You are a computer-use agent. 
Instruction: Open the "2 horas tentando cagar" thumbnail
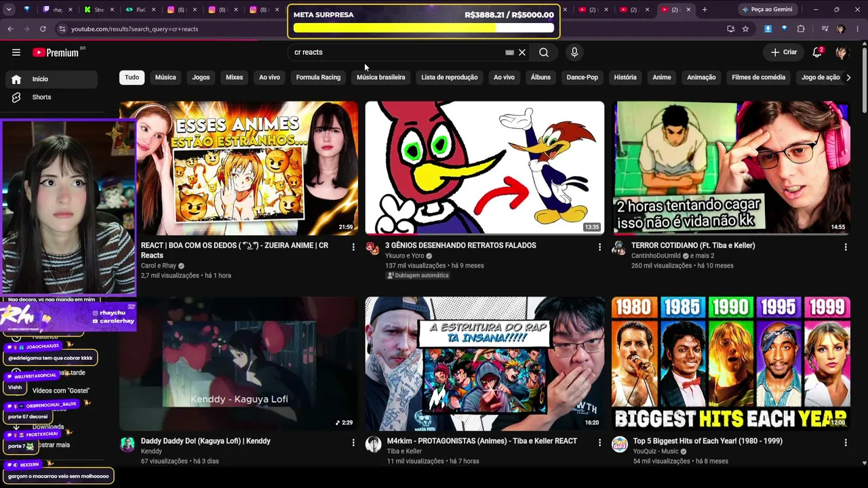pos(731,168)
